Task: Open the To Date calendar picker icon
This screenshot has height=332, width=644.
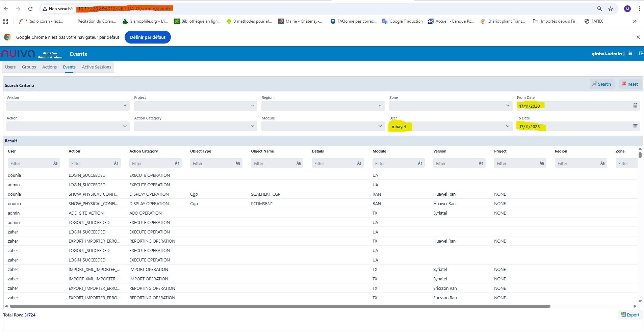Action: point(635,126)
